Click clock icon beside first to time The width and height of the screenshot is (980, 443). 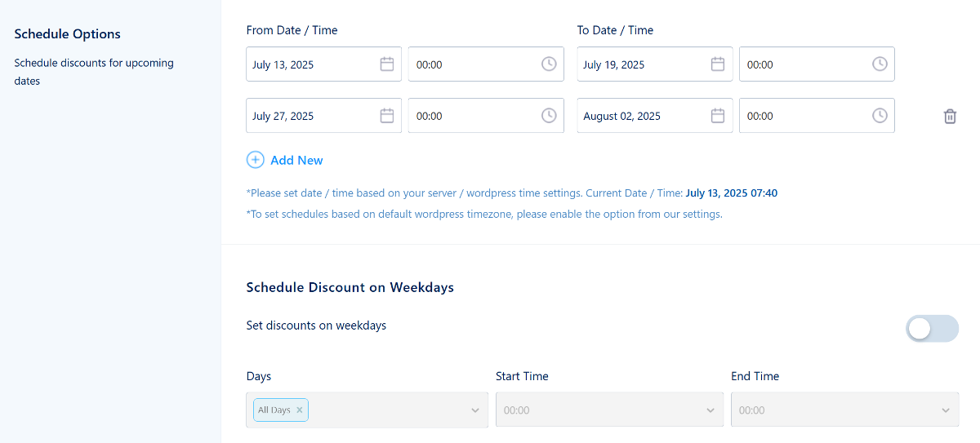[x=880, y=64]
